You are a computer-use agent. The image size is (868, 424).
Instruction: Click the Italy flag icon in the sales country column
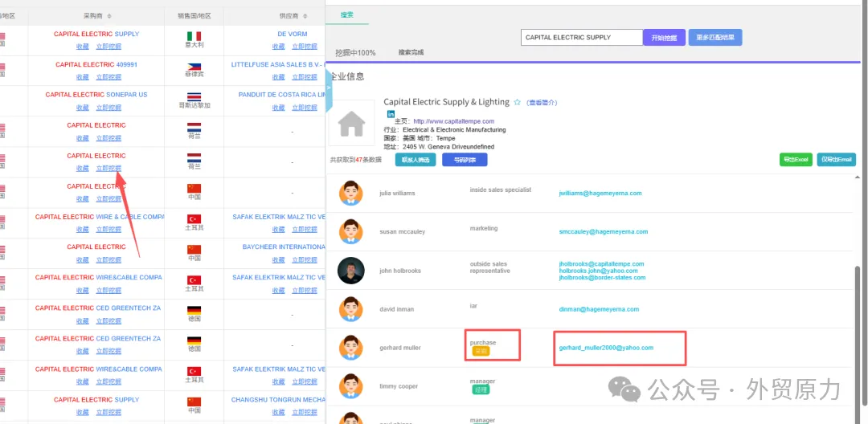(x=194, y=36)
